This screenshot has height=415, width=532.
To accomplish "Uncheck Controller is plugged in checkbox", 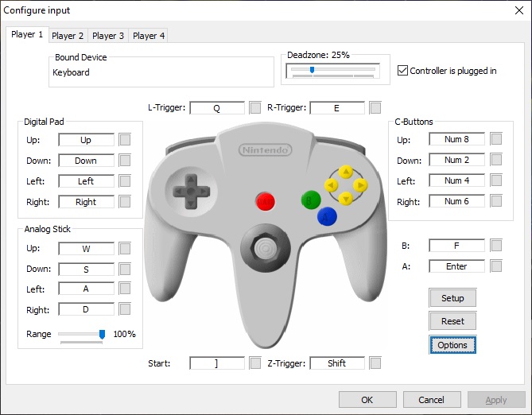I will click(x=402, y=71).
